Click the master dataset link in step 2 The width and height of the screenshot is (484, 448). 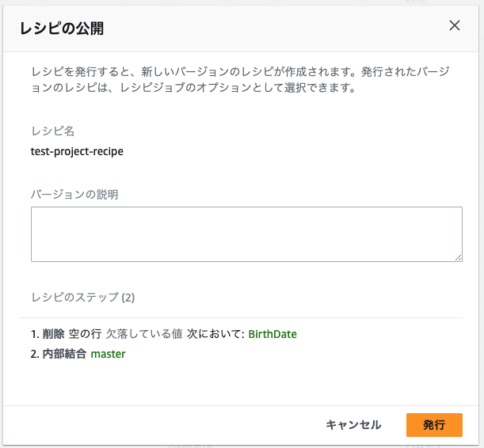coord(108,354)
